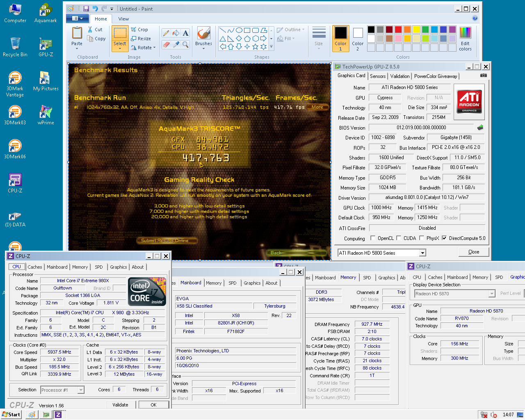
Task: Open the 3DMark Vantage desktop icon
Action: pos(15,84)
